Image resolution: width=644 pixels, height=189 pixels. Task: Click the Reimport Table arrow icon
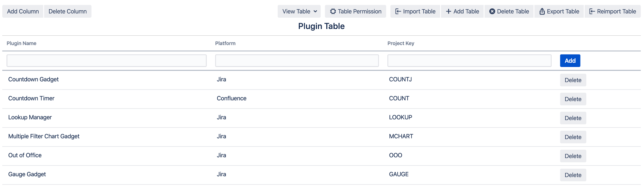(592, 12)
